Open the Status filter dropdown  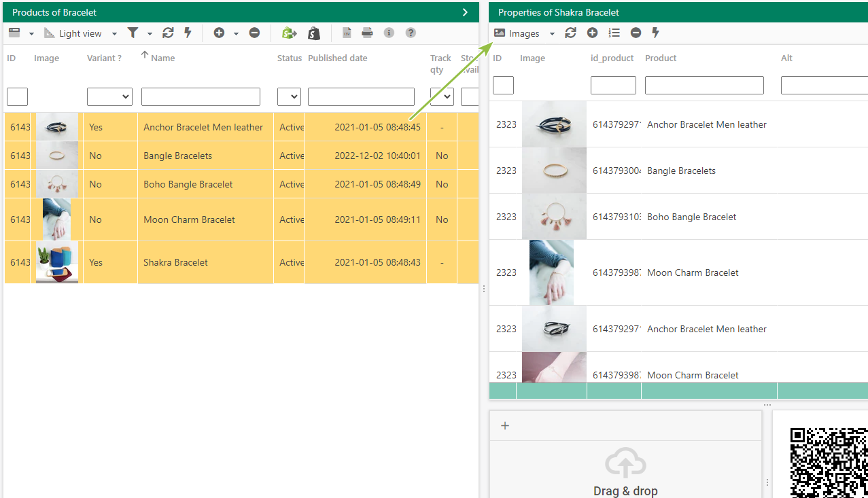(x=289, y=96)
